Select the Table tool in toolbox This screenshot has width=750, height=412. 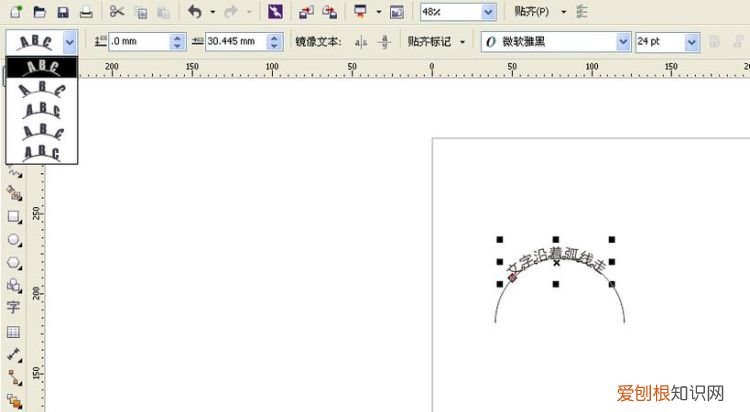pyautogui.click(x=14, y=331)
